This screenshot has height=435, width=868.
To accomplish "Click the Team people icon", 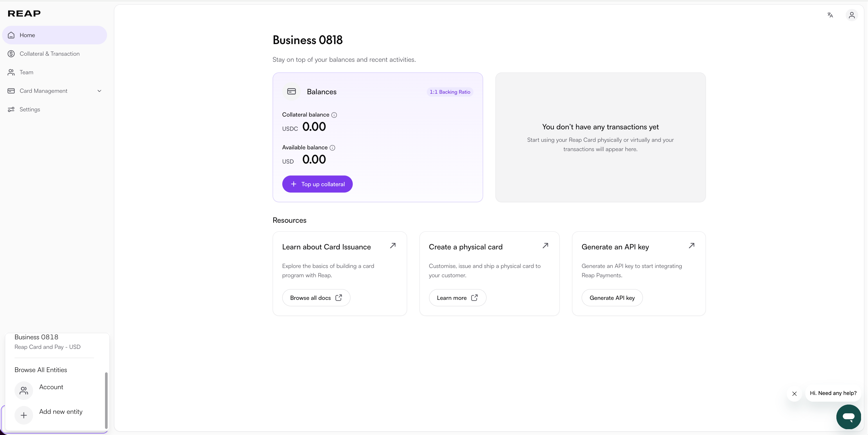I will pyautogui.click(x=11, y=72).
